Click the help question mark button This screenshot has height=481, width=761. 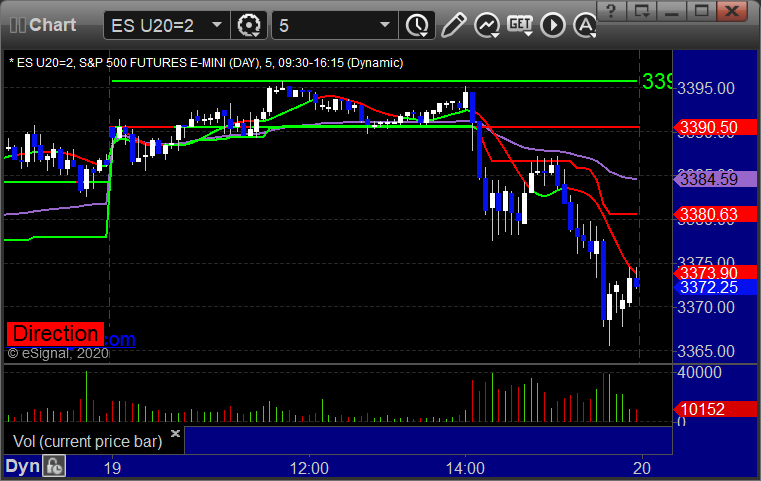611,11
